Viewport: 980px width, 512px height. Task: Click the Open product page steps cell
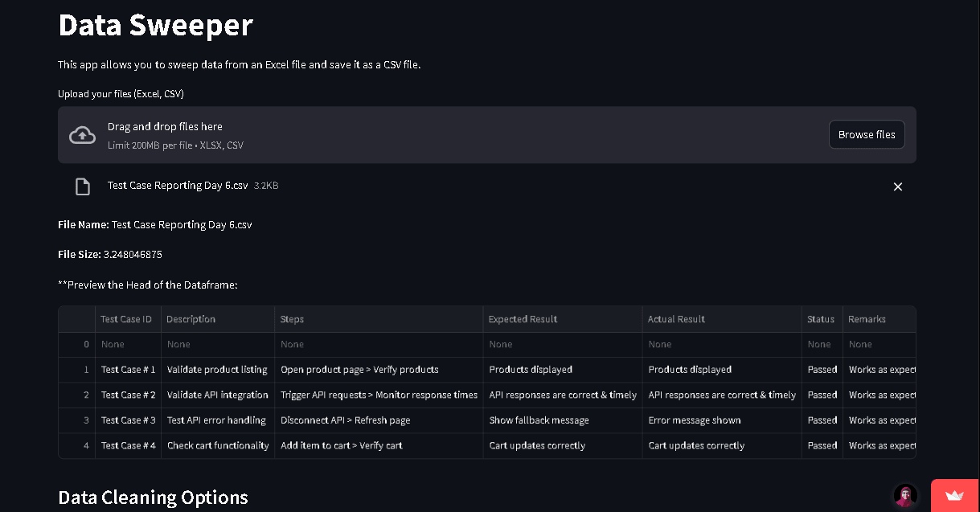pyautogui.click(x=379, y=370)
